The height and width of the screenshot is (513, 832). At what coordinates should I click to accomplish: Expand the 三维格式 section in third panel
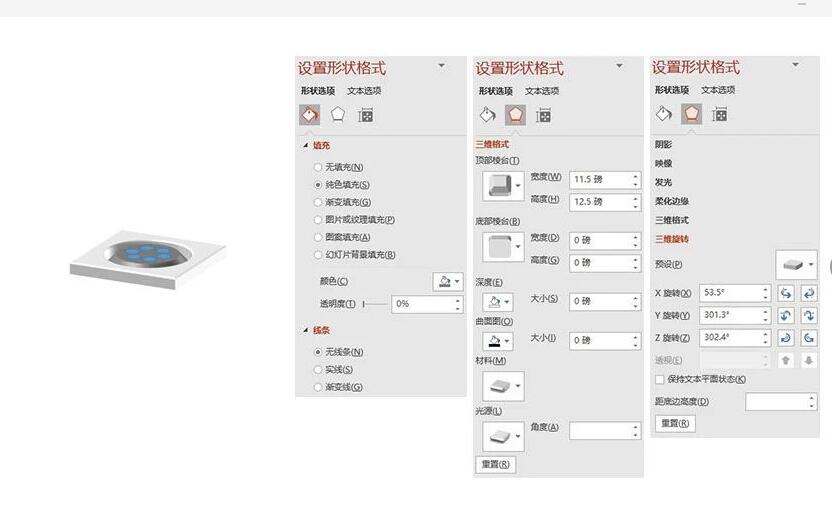coord(672,220)
